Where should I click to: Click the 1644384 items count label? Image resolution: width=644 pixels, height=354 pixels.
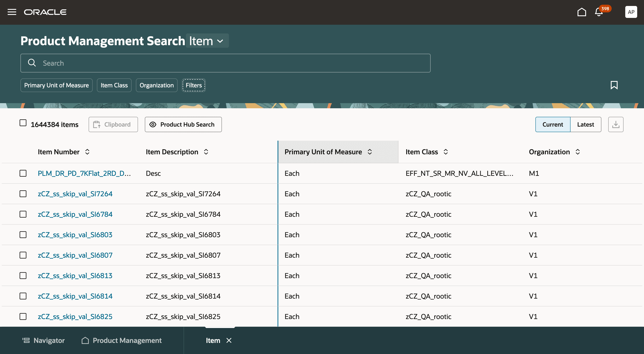(55, 124)
